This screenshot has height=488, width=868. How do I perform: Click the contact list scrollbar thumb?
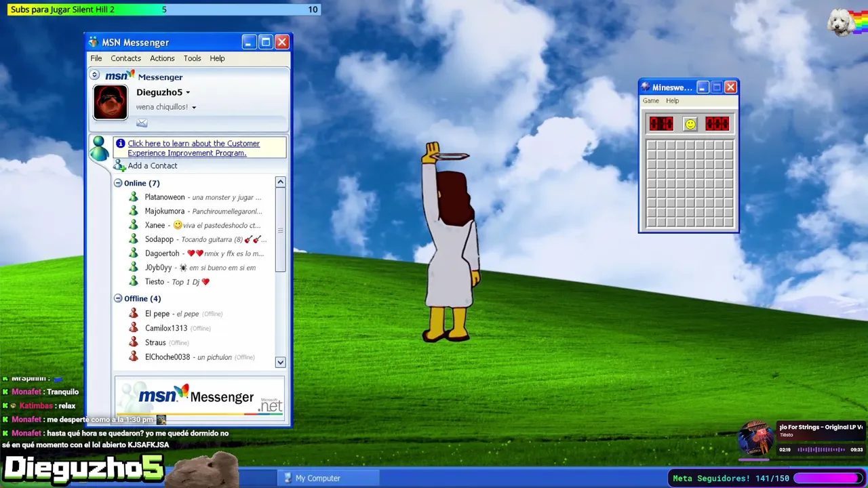[280, 230]
